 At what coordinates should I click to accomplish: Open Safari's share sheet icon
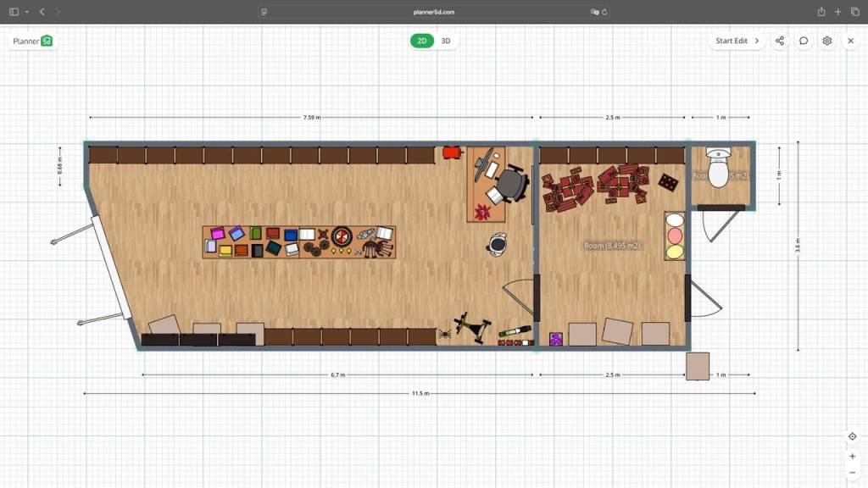(x=821, y=12)
